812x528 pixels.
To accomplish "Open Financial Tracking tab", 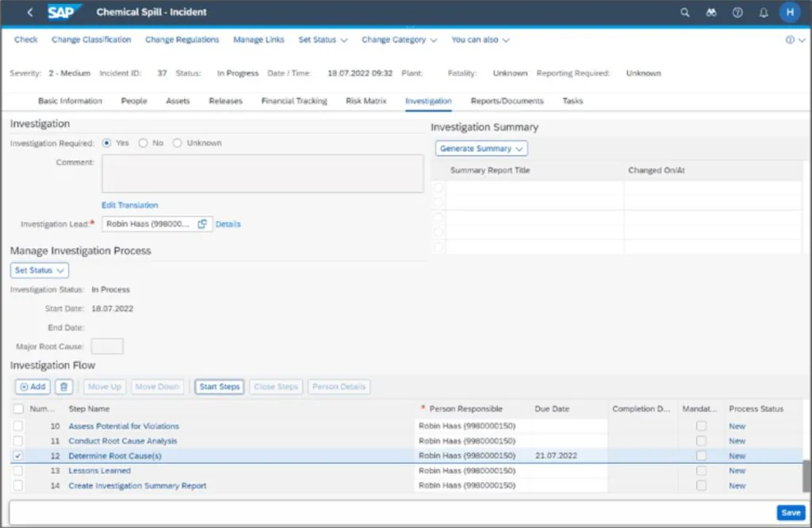I will tap(294, 101).
